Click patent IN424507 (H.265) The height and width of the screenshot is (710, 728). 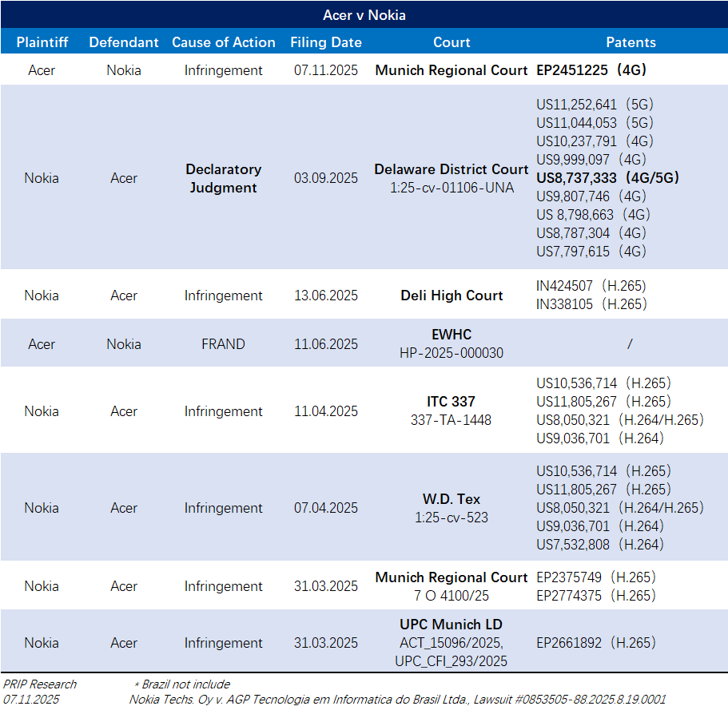591,286
